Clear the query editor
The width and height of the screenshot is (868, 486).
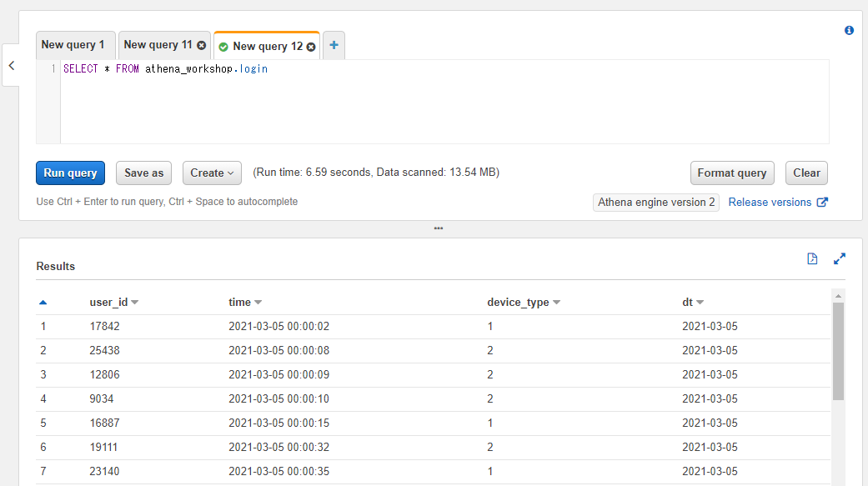click(x=806, y=173)
